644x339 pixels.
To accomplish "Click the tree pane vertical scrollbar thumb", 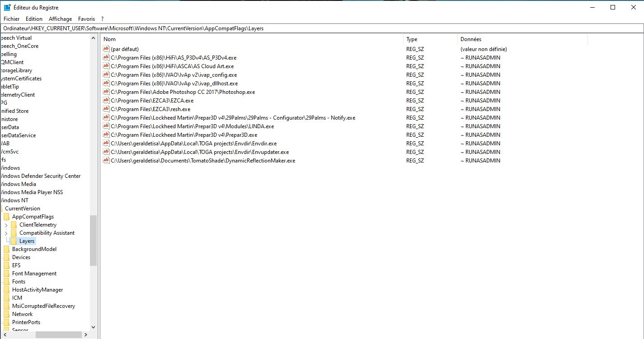I will [x=93, y=241].
